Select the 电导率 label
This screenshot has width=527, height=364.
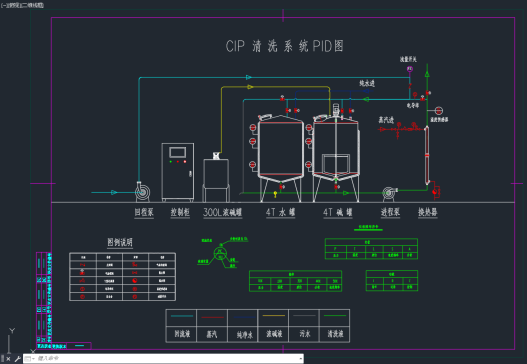point(413,105)
